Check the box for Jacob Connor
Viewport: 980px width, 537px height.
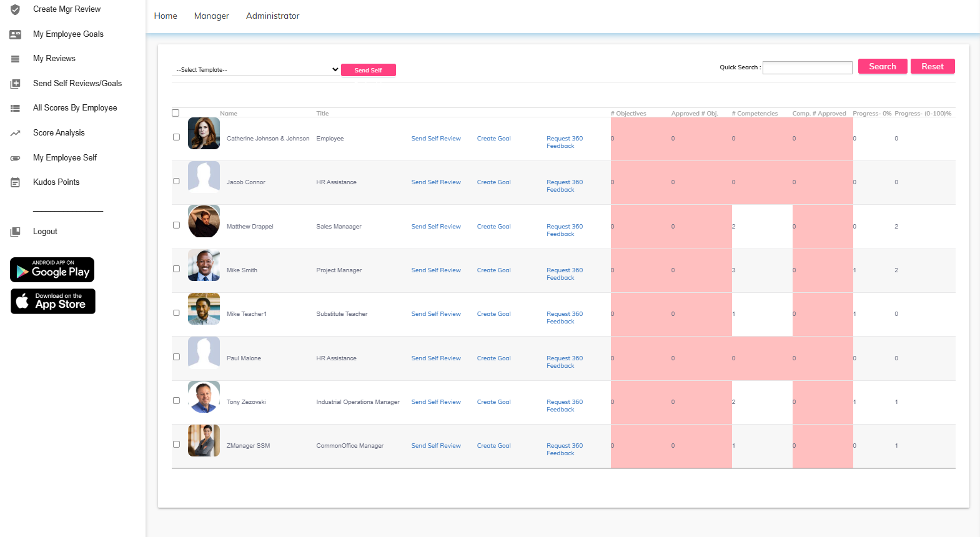point(176,181)
